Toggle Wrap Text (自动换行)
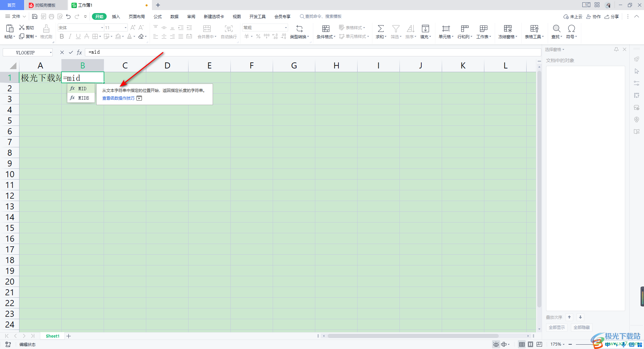Image resolution: width=644 pixels, height=349 pixels. [x=229, y=32]
